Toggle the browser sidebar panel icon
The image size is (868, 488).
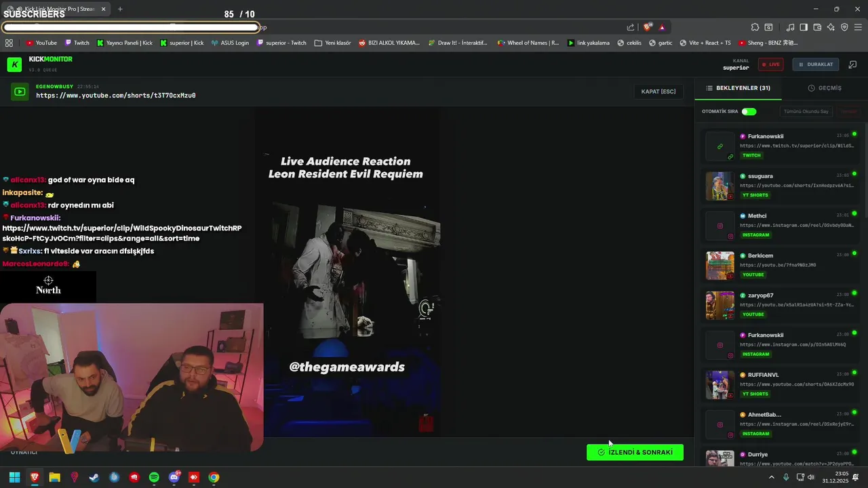coord(804,27)
